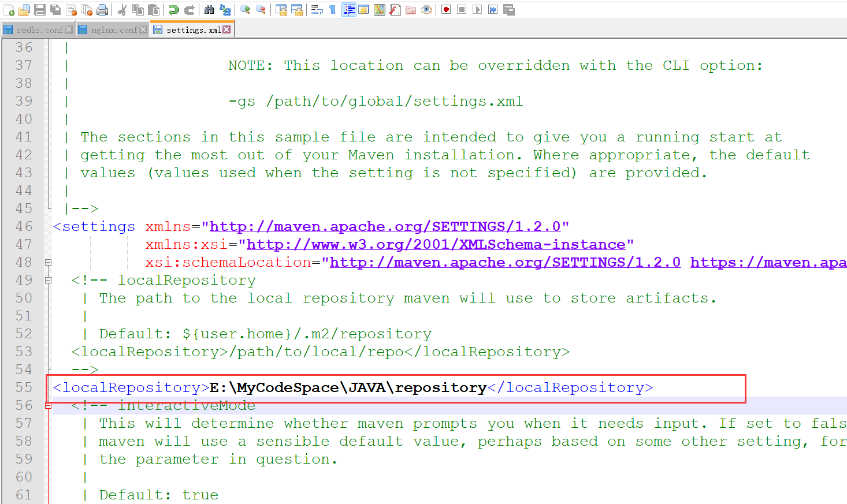
Task: Click the 'xmlns:xsi' attribute on line 47
Action: pyautogui.click(x=187, y=244)
